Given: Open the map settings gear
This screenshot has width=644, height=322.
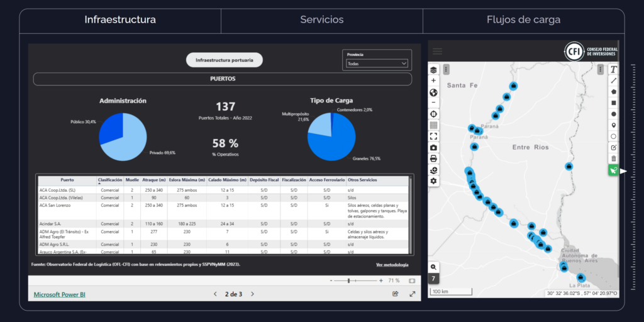Looking at the screenshot, I should (x=433, y=181).
